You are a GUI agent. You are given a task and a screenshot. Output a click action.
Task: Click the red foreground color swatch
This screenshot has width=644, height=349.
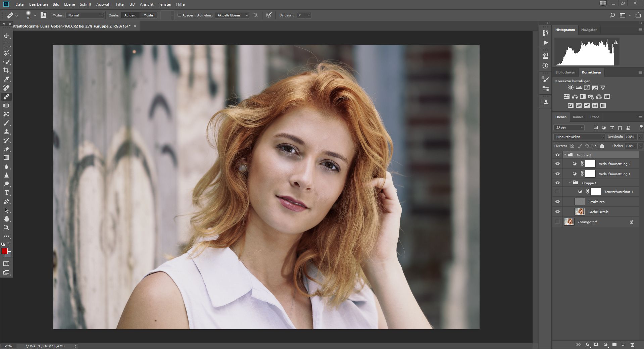(x=4, y=251)
